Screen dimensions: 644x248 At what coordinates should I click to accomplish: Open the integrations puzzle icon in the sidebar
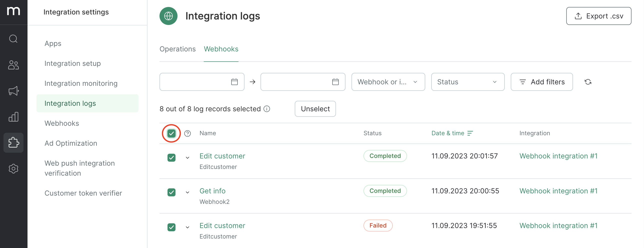click(x=13, y=142)
